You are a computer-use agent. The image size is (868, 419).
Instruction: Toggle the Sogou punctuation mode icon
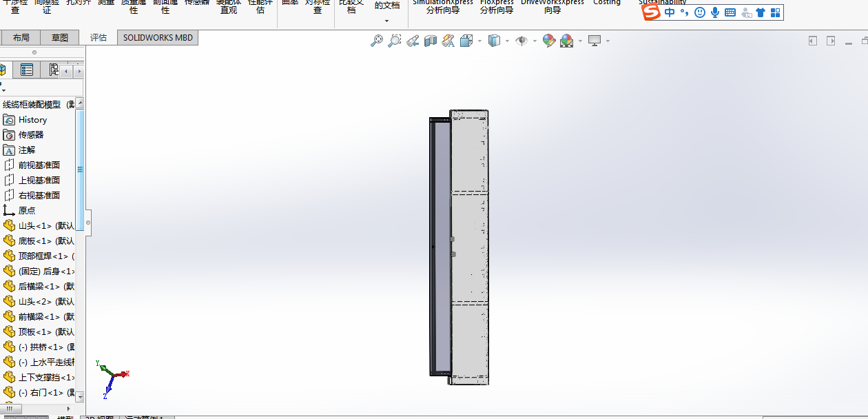[x=684, y=12]
